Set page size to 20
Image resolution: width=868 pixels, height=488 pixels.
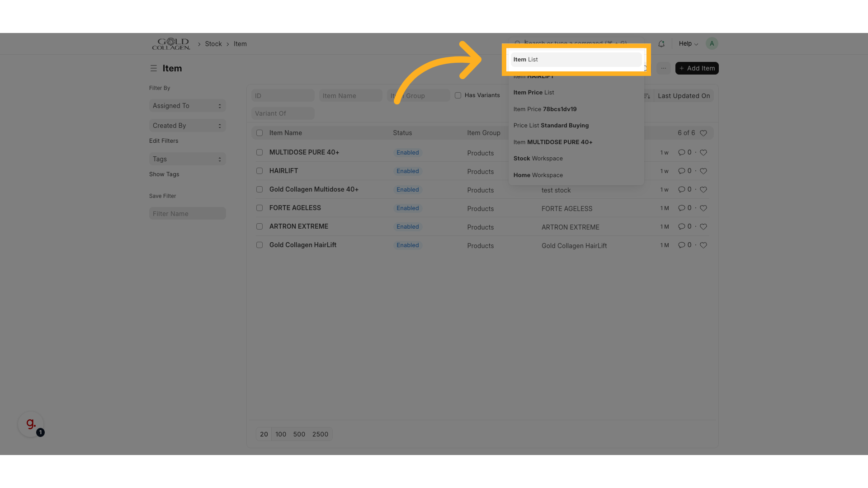264,434
